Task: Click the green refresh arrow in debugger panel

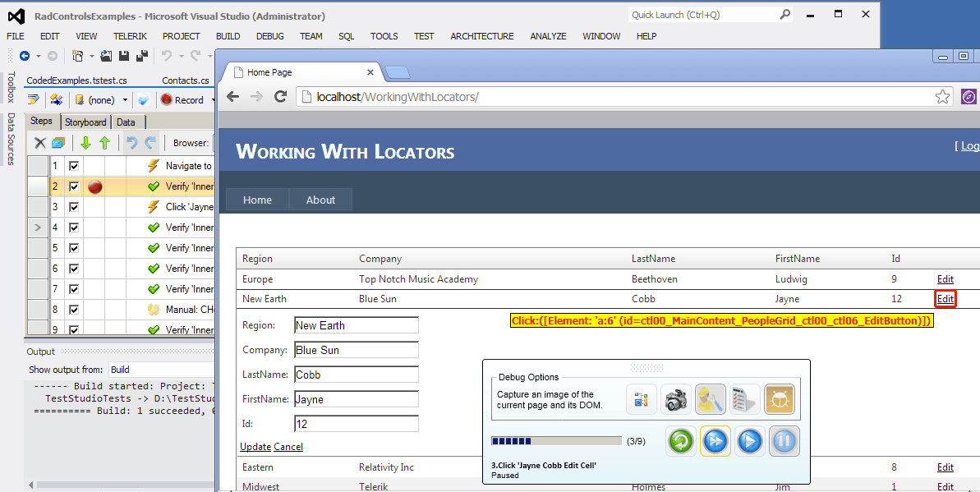Action: tap(681, 441)
